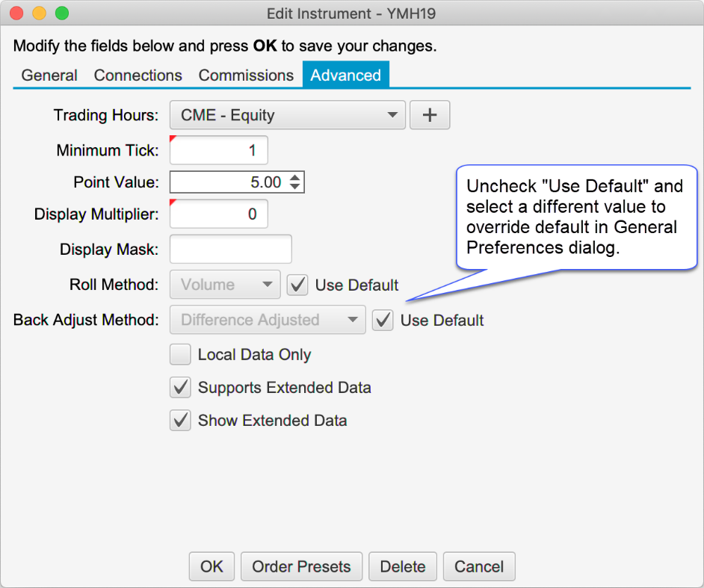Open the Connections tab

138,75
